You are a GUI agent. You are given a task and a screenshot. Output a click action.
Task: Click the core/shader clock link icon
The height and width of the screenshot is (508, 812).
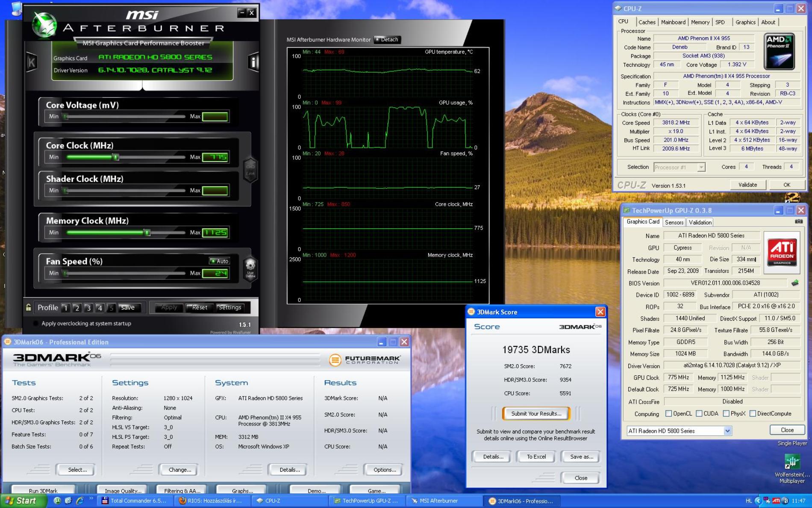[x=250, y=170]
